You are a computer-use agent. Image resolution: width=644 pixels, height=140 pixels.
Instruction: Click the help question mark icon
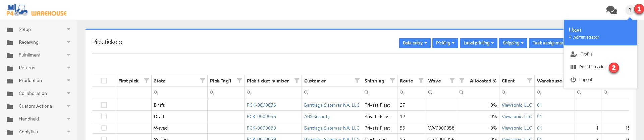630,10
